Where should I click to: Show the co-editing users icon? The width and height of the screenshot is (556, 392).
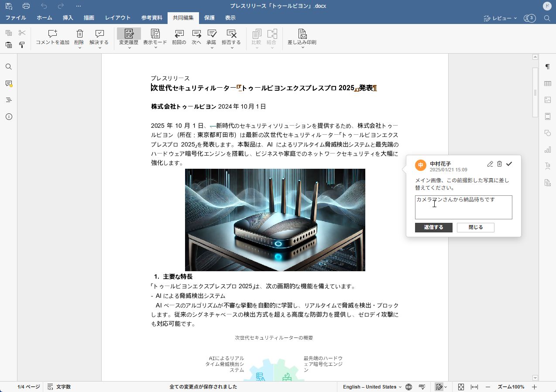529,18
